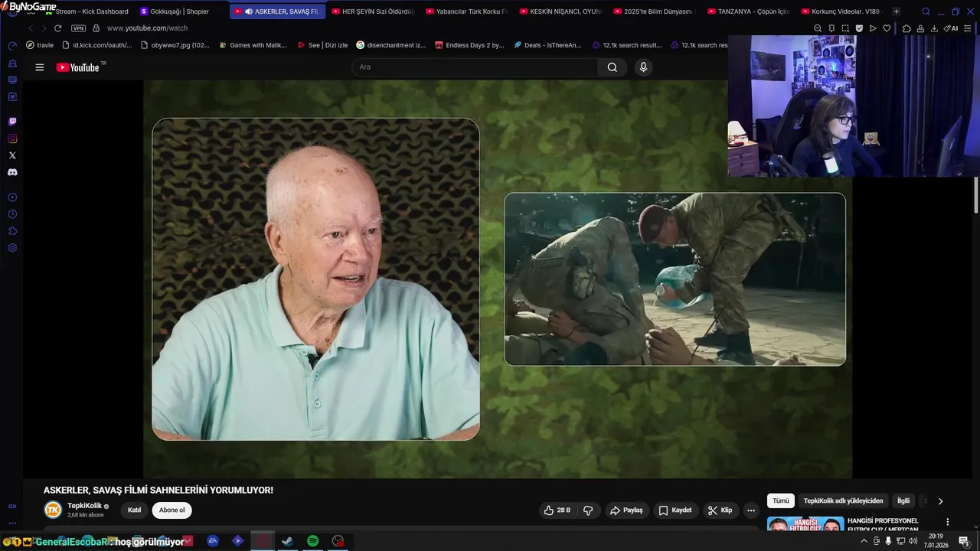Open the sidebar Settings gear icon

pyautogui.click(x=12, y=248)
